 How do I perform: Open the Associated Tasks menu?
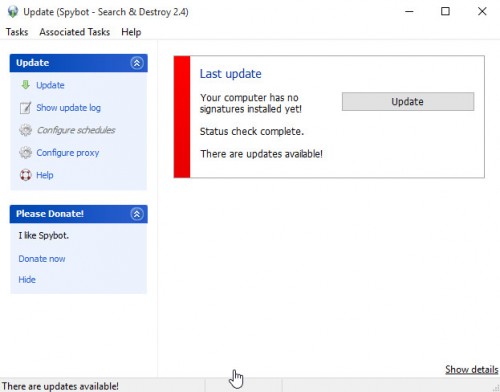click(x=75, y=32)
